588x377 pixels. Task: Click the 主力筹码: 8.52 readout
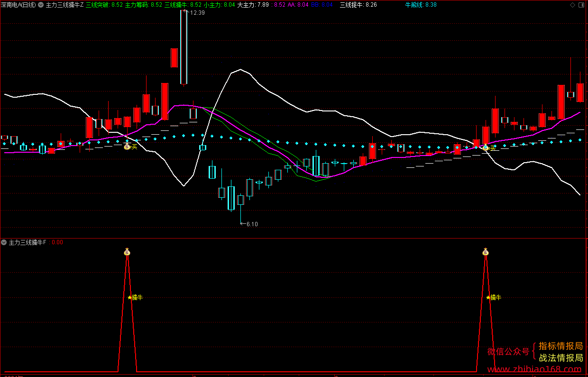[144, 5]
